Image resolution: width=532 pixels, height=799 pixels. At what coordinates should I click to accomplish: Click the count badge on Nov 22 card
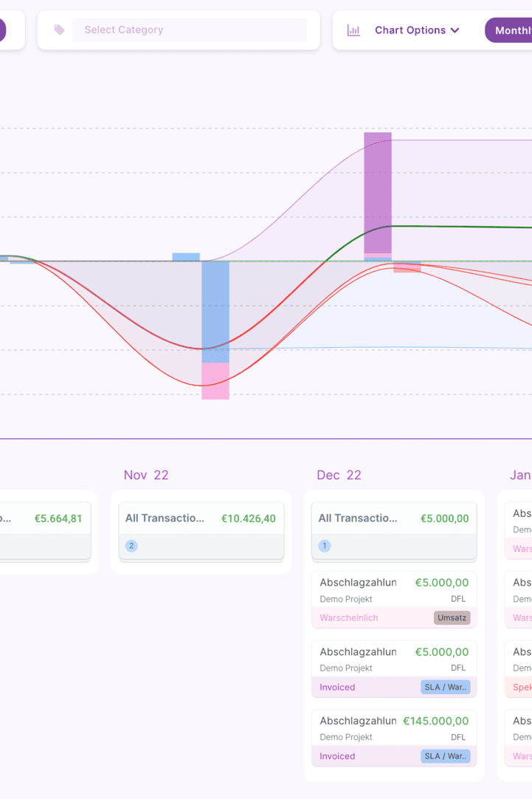click(131, 546)
